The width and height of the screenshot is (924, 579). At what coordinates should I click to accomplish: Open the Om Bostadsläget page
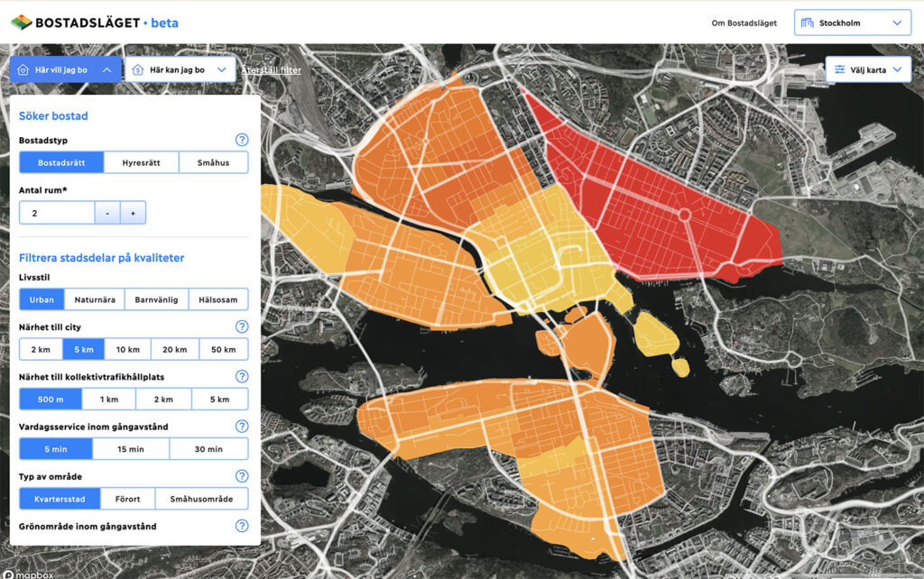click(744, 23)
